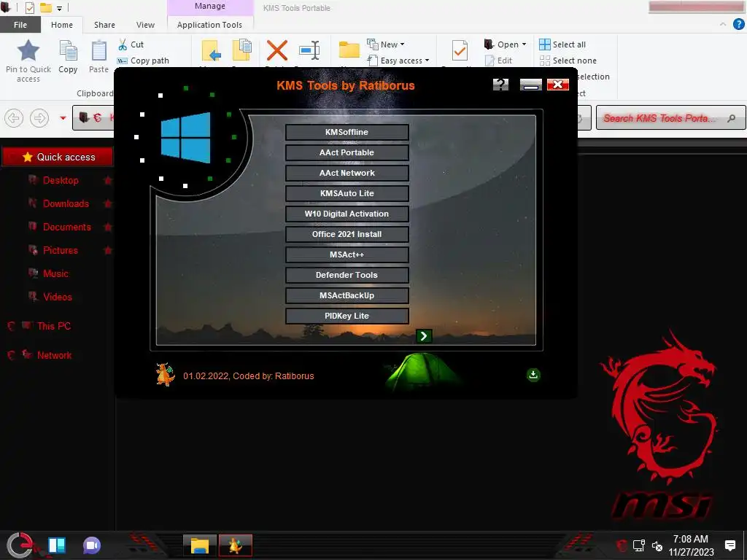Open recent locations dropdown arrow

[63, 118]
